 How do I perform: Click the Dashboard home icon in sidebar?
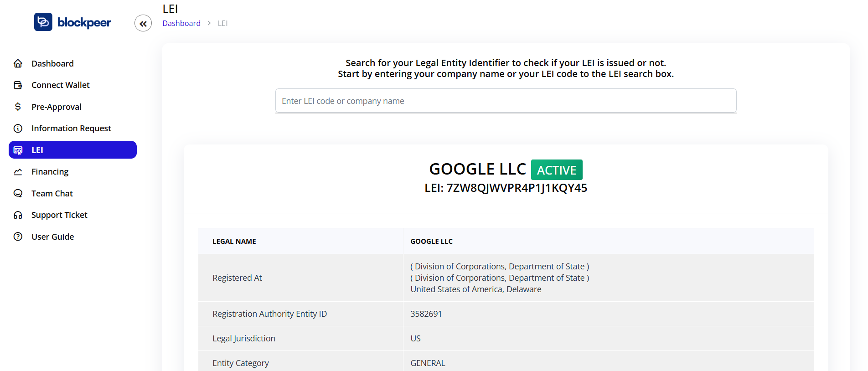pyautogui.click(x=18, y=63)
